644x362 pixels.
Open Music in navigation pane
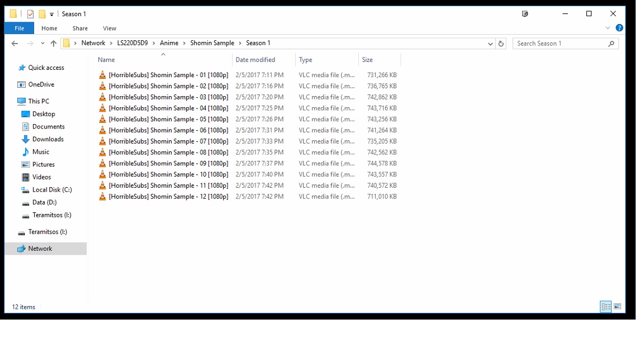[41, 152]
